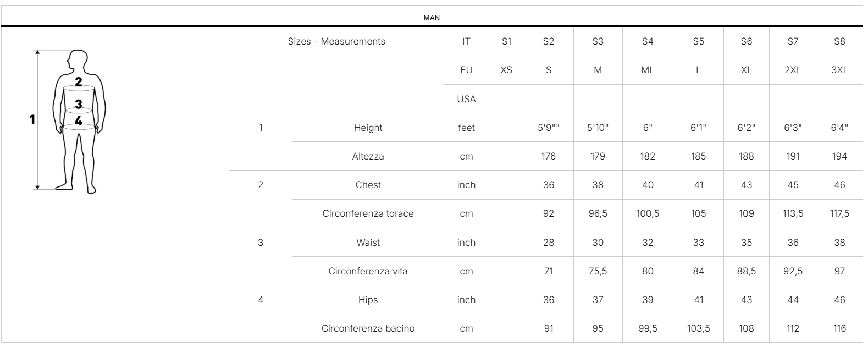868x346 pixels.
Task: Click the 100,5 chest measurement cell
Action: point(648,213)
